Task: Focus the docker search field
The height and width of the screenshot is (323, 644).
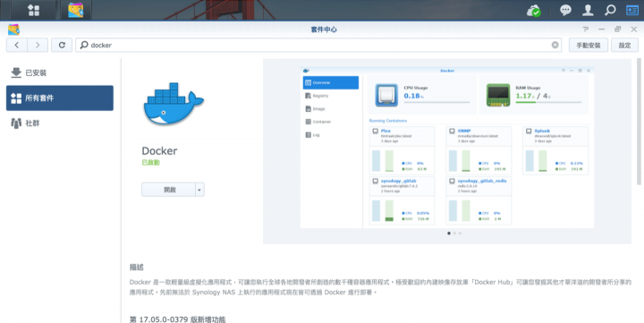Action: point(318,46)
